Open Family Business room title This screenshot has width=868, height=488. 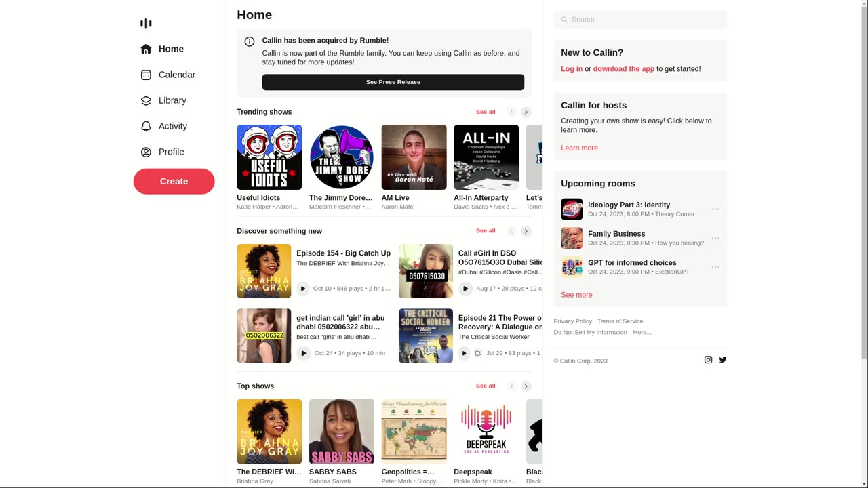coord(616,235)
